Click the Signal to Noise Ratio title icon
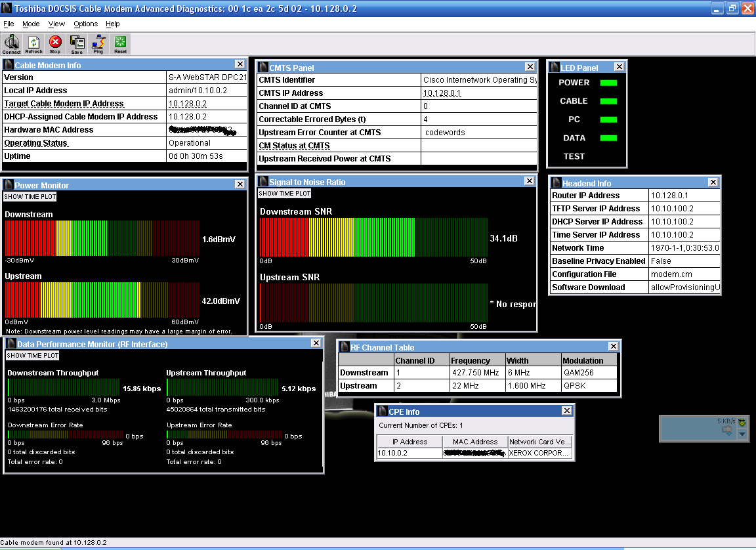 click(262, 181)
